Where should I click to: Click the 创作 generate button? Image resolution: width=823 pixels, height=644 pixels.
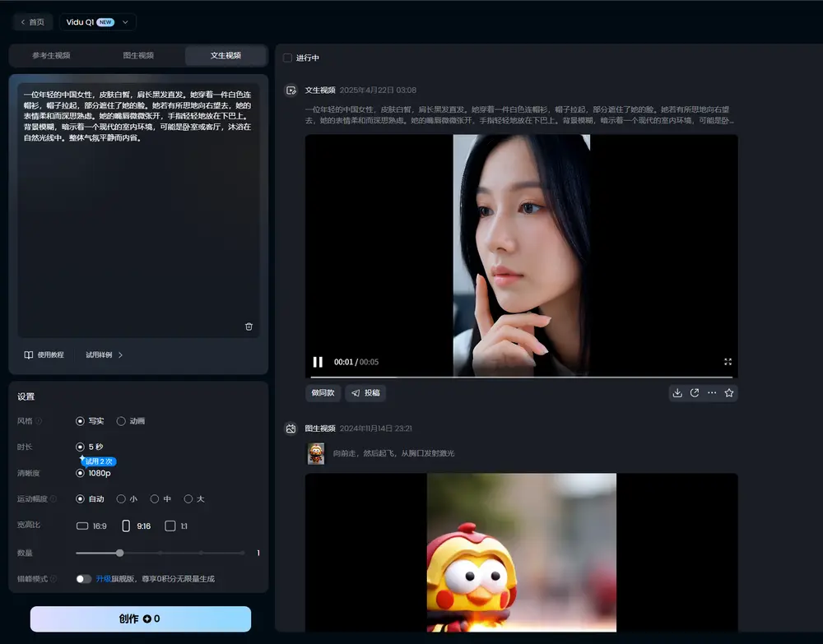(x=141, y=619)
